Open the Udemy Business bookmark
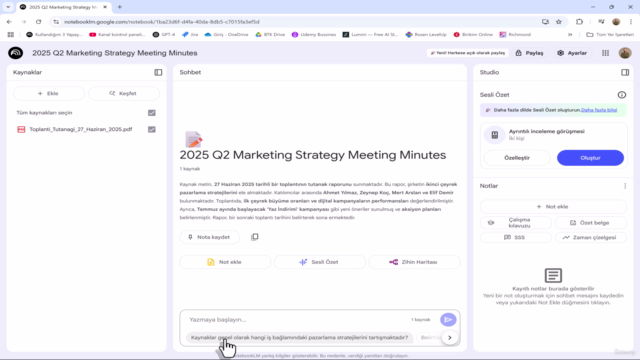The width and height of the screenshot is (640, 360). click(314, 35)
